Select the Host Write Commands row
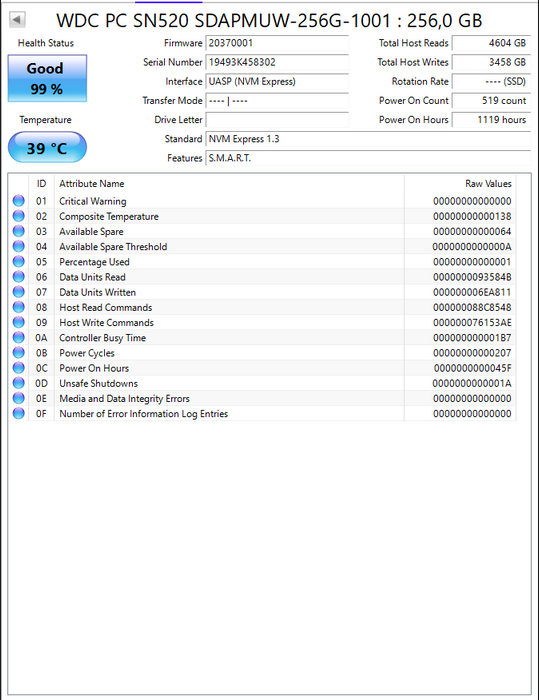The height and width of the screenshot is (700, 539). coord(262,323)
